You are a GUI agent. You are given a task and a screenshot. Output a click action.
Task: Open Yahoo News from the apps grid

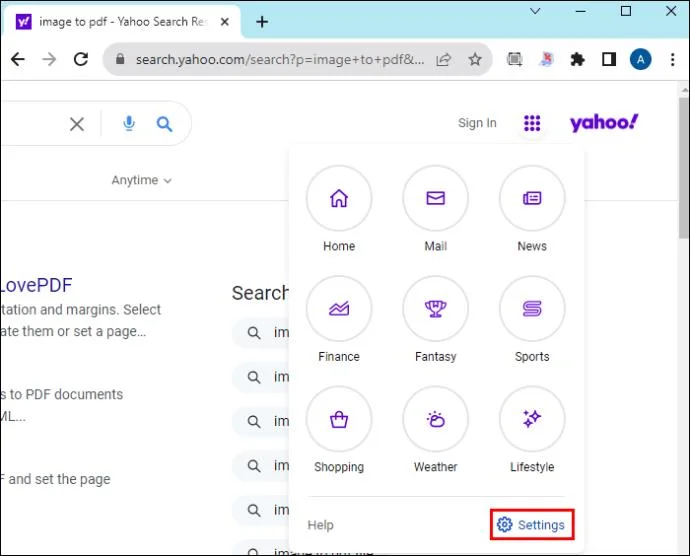pos(532,199)
